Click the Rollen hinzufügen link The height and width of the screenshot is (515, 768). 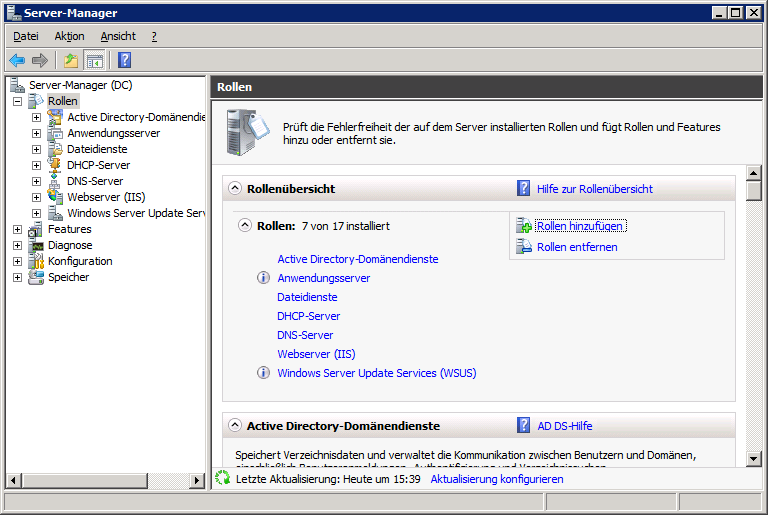tap(580, 226)
